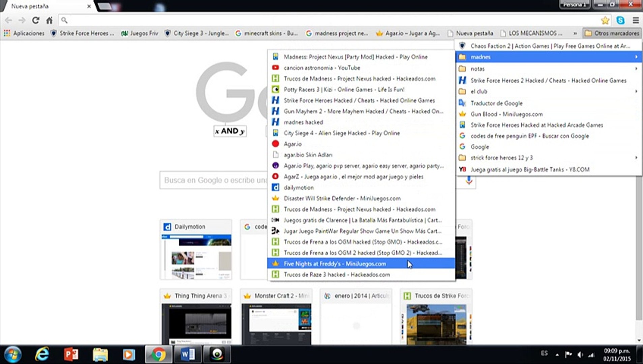Click Agar.io bookmark in bookmarks bar

coord(408,33)
